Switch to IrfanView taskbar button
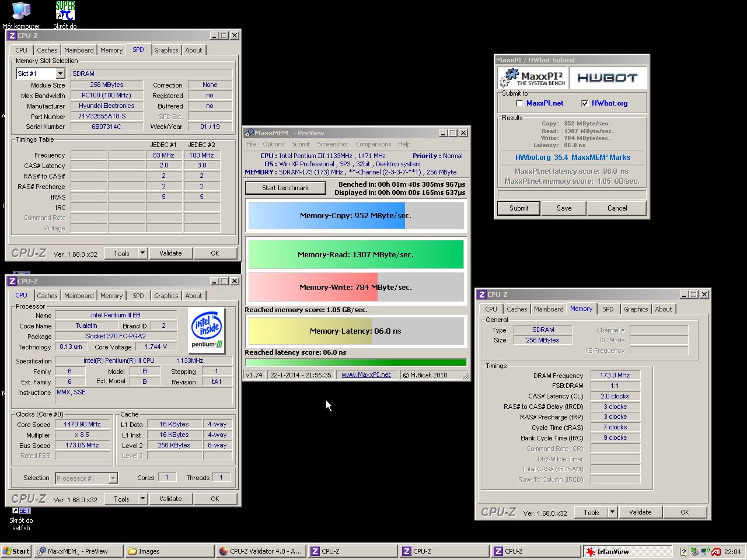The image size is (747, 560). (627, 551)
